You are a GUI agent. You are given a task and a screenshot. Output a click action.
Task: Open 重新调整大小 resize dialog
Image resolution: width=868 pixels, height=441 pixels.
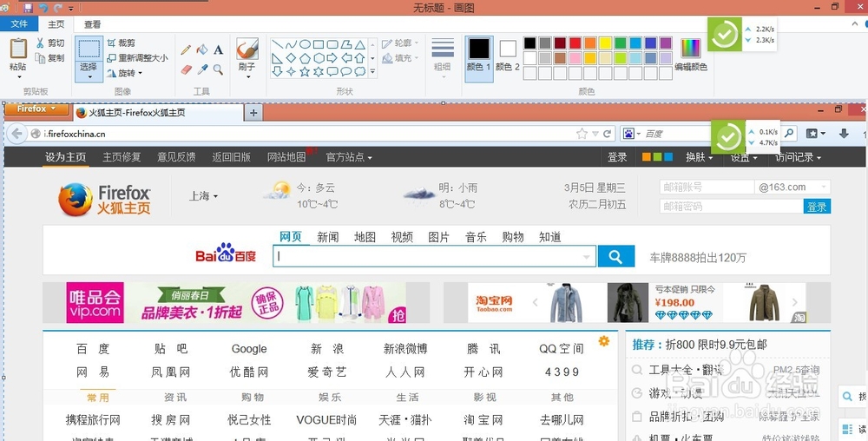tap(137, 57)
